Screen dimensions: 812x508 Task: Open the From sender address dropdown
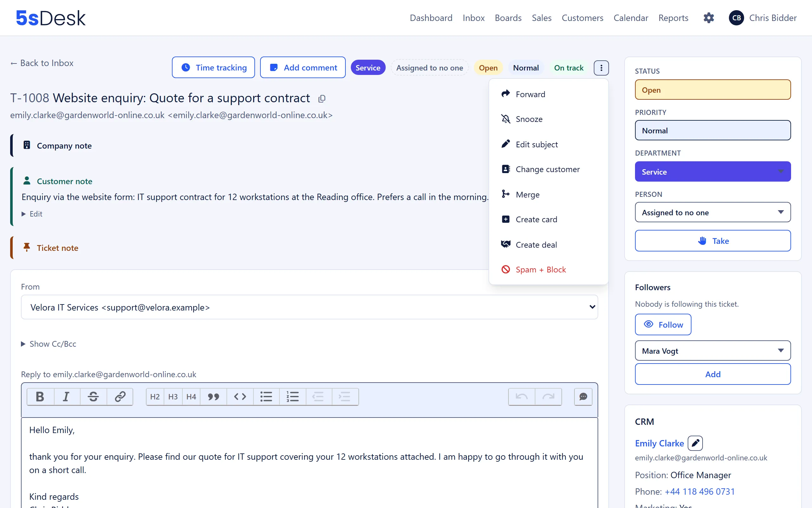(309, 307)
